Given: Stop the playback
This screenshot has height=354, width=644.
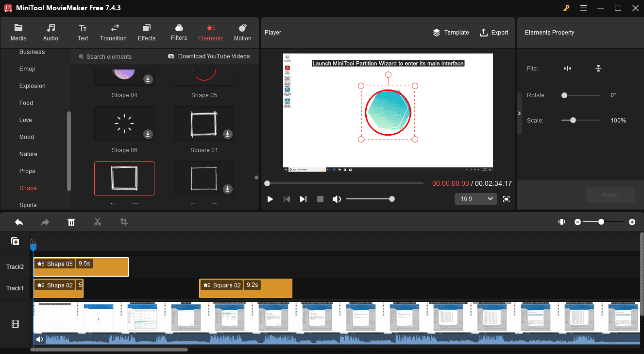Looking at the screenshot, I should coord(320,199).
